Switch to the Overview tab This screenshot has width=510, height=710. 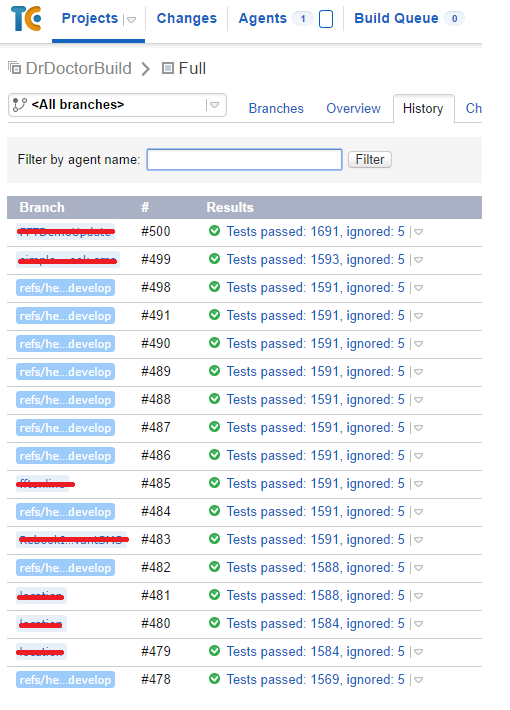(x=353, y=109)
